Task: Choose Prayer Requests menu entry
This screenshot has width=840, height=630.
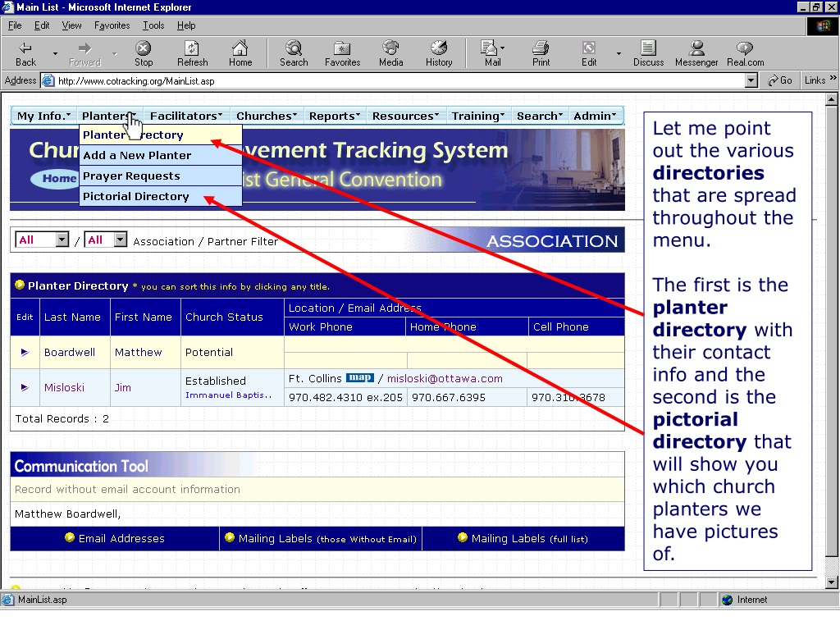Action: 160,176
